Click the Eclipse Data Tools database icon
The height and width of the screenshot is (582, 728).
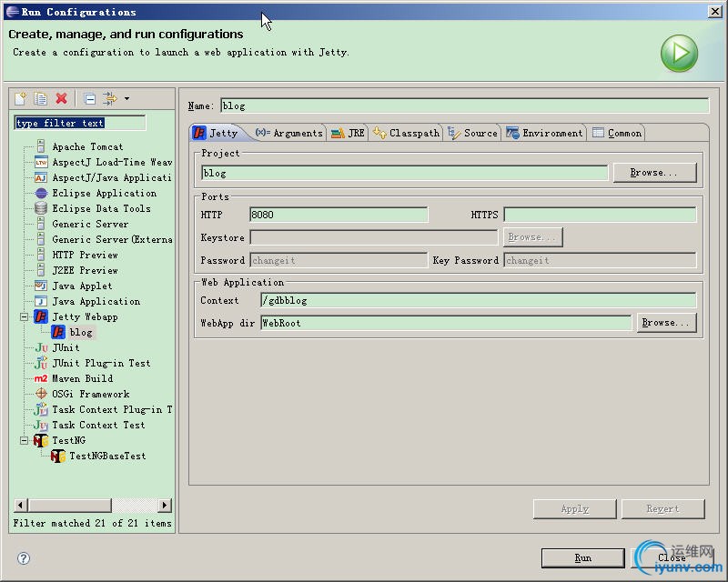[41, 208]
